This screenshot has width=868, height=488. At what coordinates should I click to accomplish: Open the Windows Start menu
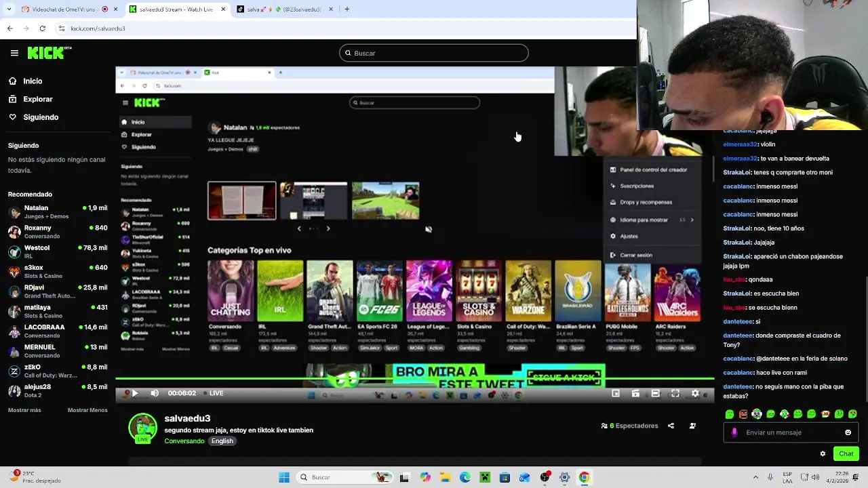284,477
